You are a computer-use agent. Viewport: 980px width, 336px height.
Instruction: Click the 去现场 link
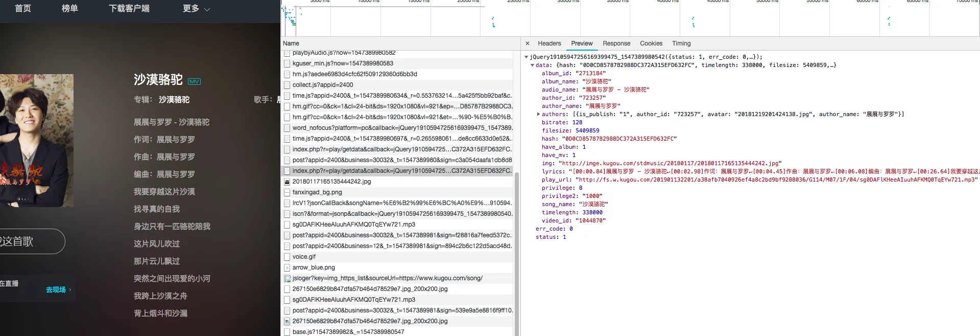tap(58, 289)
